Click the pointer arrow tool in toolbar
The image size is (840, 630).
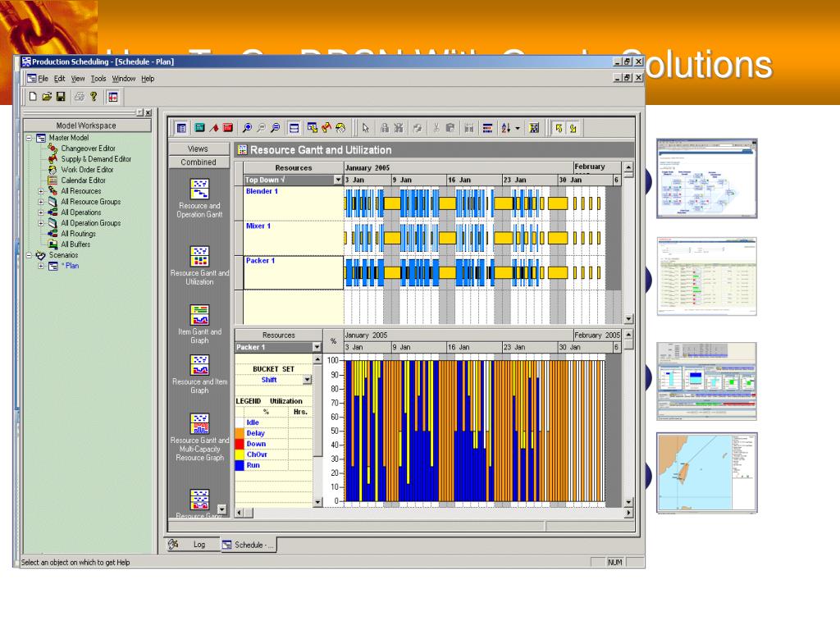(366, 127)
